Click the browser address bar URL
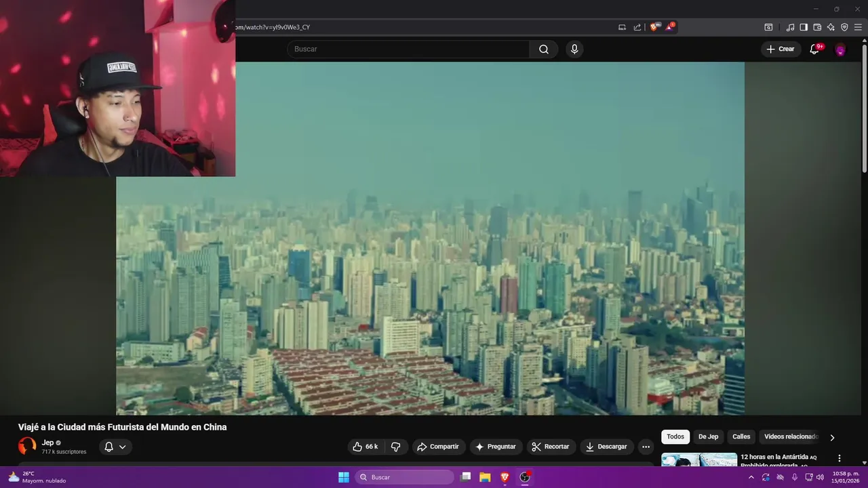Screen dimensions: 868x488 [x=273, y=27]
